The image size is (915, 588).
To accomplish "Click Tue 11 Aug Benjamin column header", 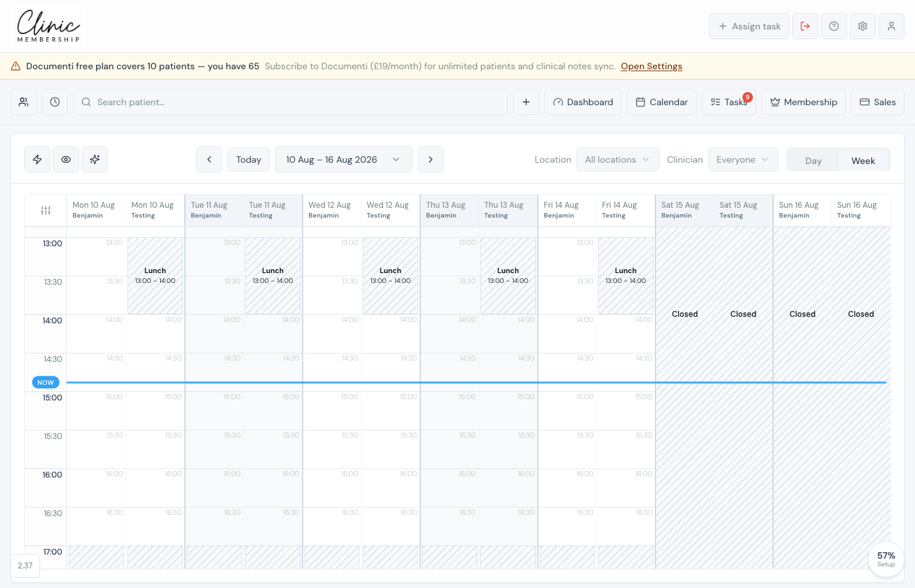I will coord(214,210).
